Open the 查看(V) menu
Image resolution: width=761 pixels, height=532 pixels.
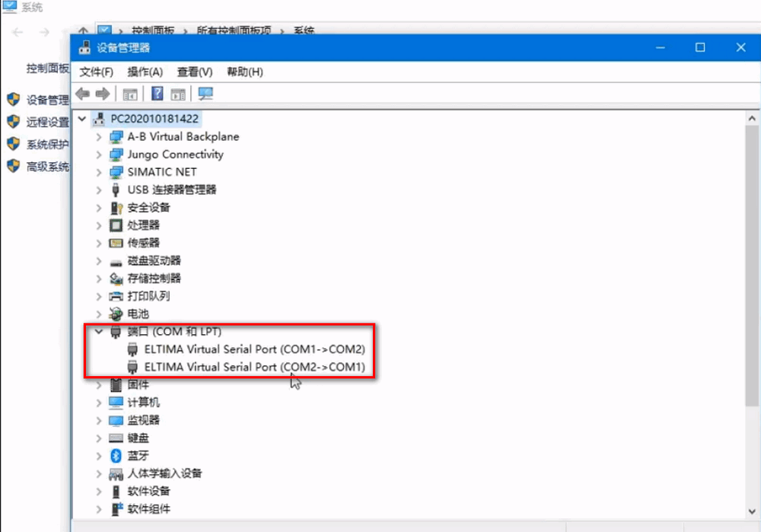(194, 72)
